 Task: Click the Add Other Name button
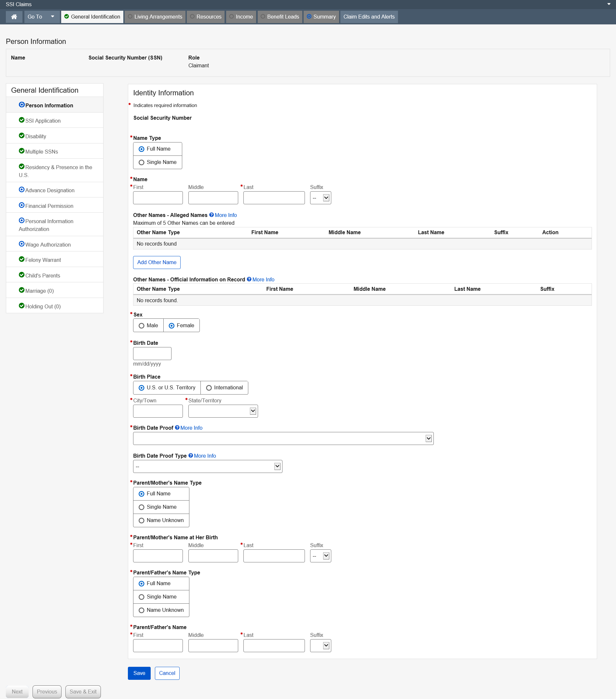157,262
